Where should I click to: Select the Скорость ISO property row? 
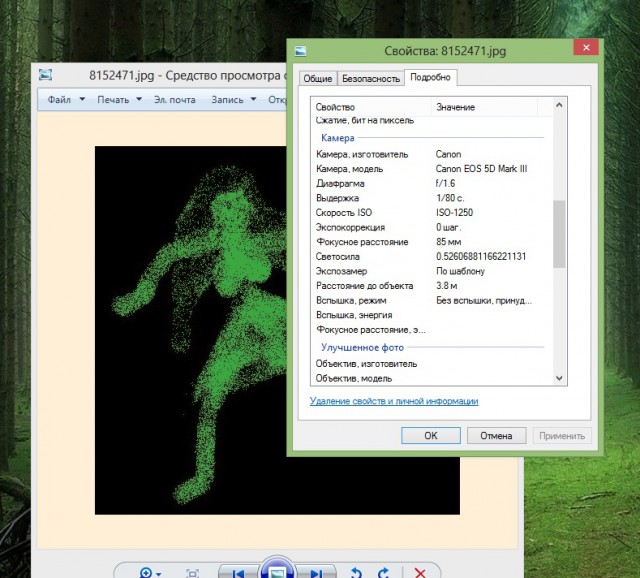point(432,213)
